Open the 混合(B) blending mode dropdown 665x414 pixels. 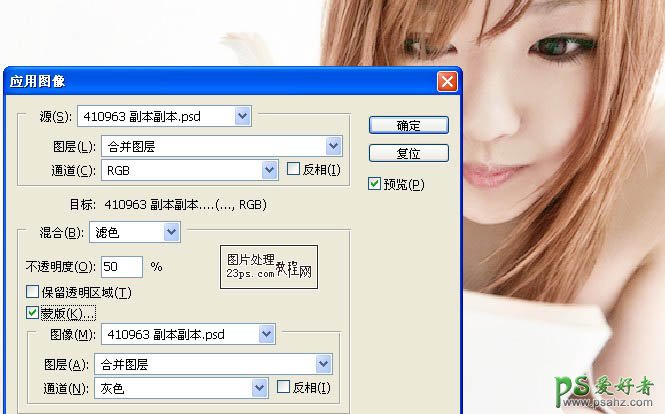pyautogui.click(x=171, y=232)
